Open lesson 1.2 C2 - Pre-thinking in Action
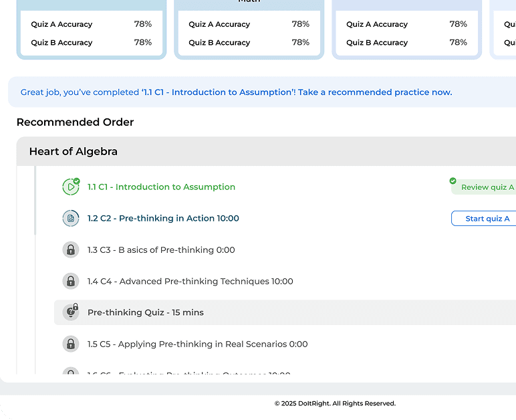 pyautogui.click(x=163, y=219)
